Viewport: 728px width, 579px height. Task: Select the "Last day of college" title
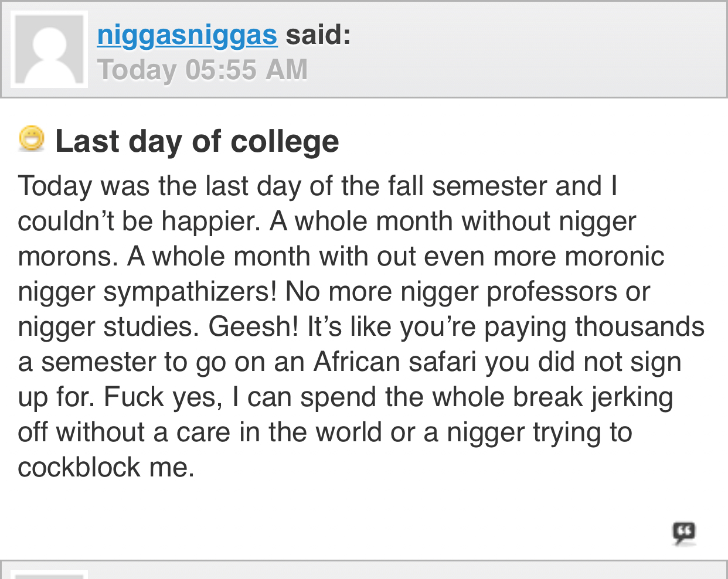(197, 141)
